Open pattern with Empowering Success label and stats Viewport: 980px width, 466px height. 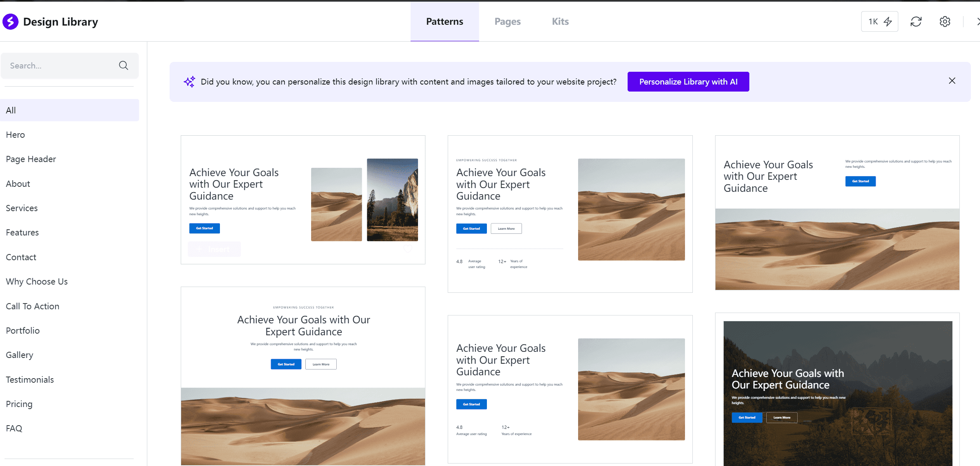570,214
